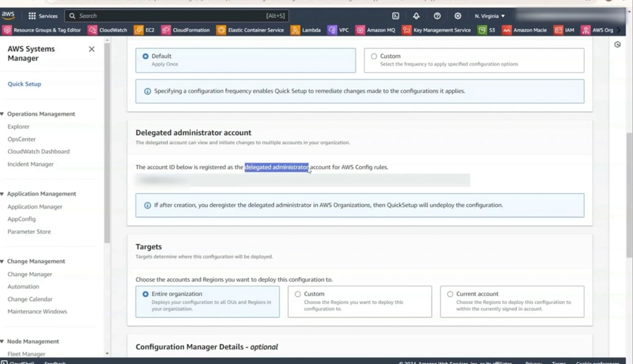633x364 pixels.
Task: Open the N. Virginia region dropdown
Action: [489, 16]
